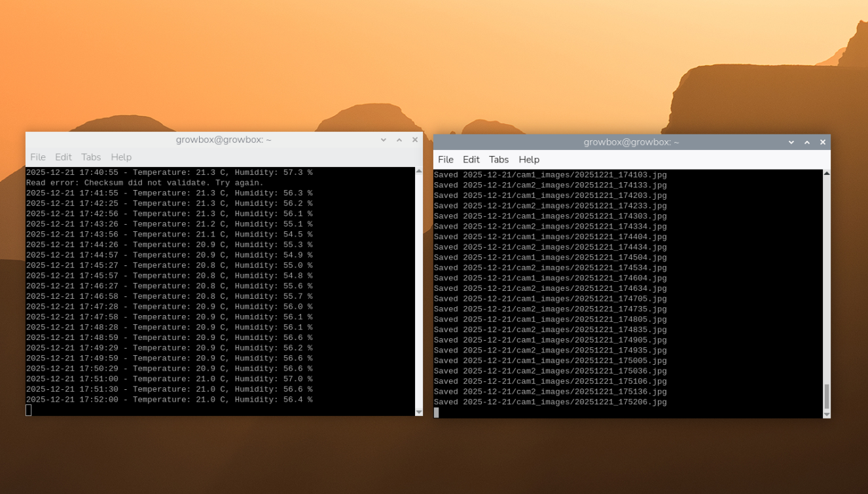This screenshot has width=868, height=494.
Task: Open Edit menu in temperature log terminal
Action: [x=63, y=157]
